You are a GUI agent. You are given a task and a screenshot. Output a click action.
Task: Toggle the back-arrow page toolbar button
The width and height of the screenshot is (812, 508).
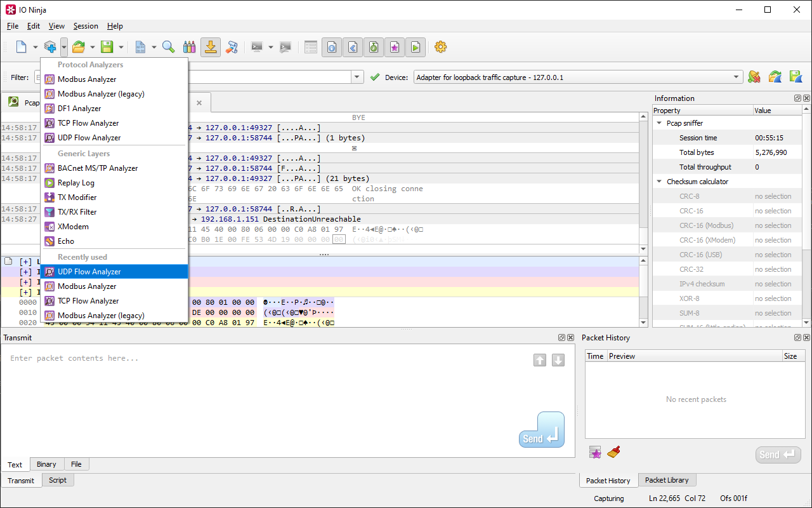pyautogui.click(x=353, y=47)
